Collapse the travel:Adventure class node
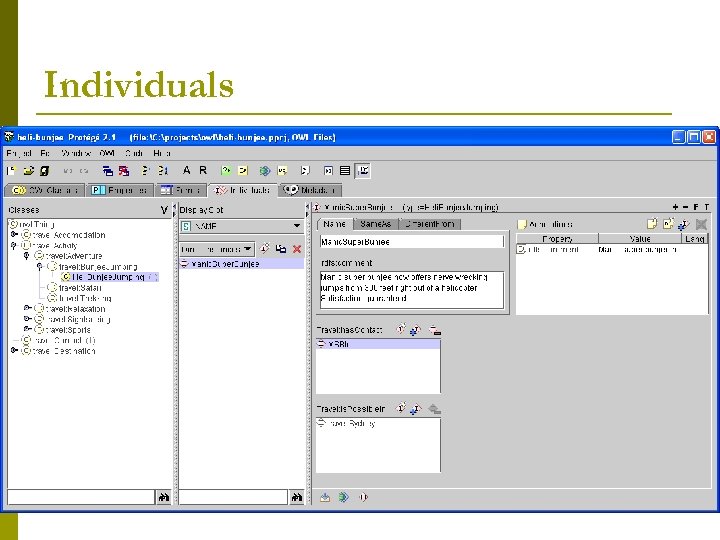Viewport: 720px width, 540px height. 26,256
